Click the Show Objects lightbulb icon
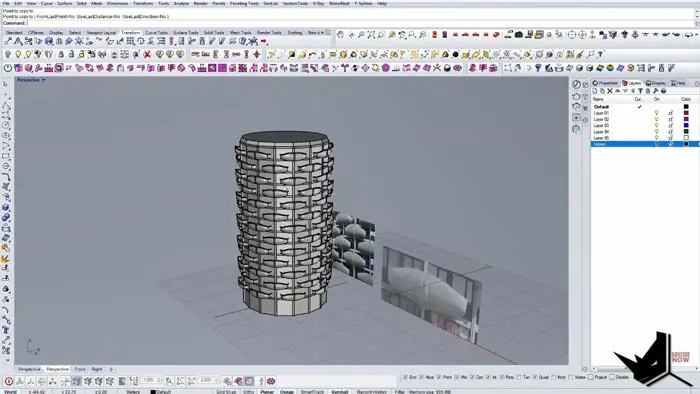The width and height of the screenshot is (700, 394). (x=18, y=54)
